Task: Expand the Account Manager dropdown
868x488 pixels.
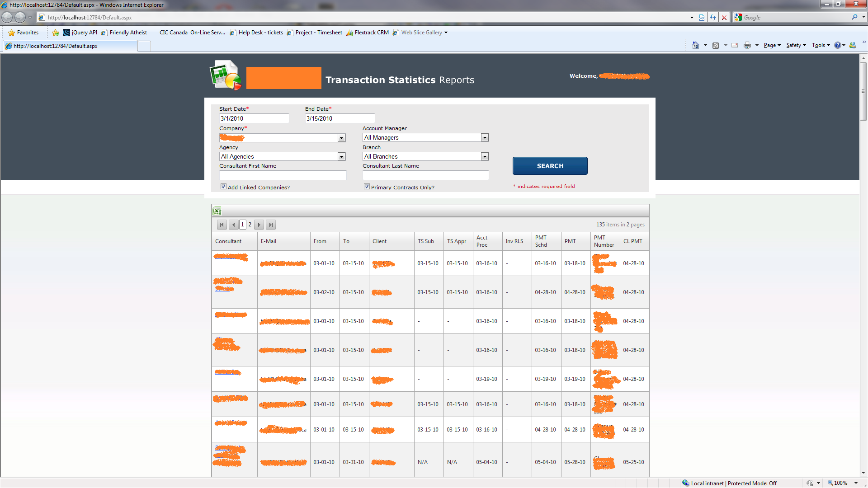Action: coord(485,138)
